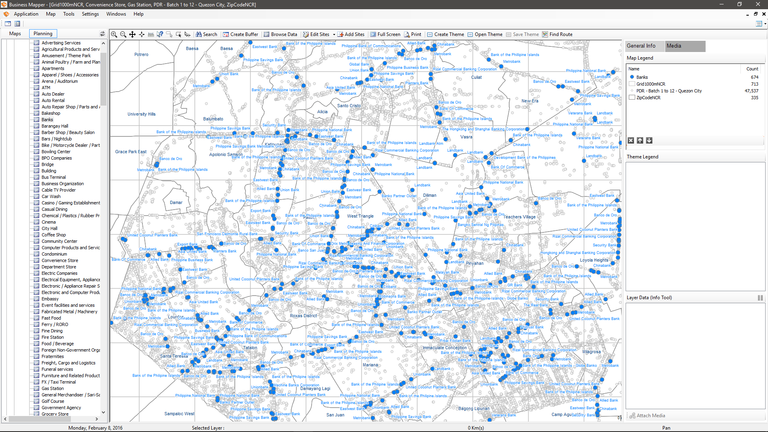768x432 pixels.
Task: Click the horizontal scrollbar right arrow in category panel
Action: click(x=96, y=419)
